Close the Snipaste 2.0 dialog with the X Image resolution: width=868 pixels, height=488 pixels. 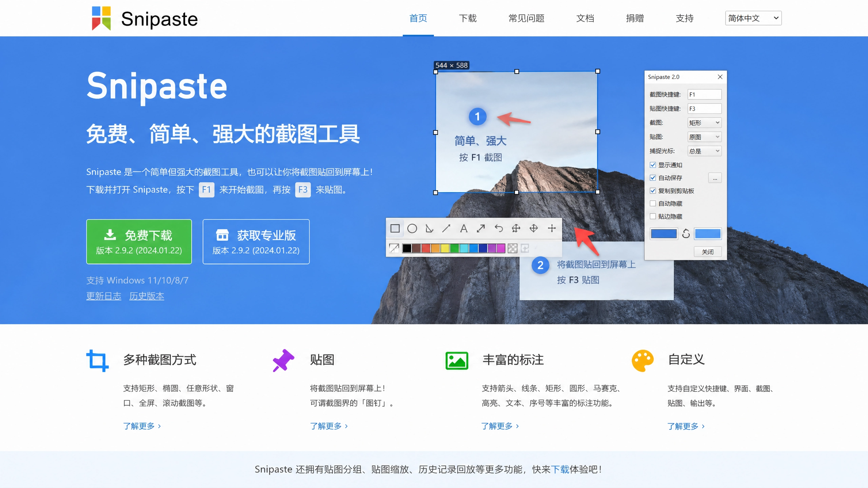pos(720,77)
